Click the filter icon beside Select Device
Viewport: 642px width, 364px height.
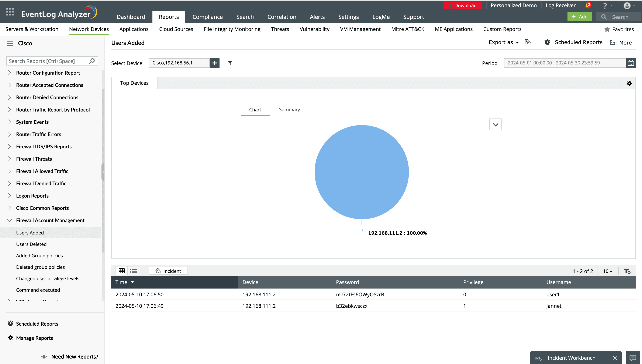tap(230, 63)
